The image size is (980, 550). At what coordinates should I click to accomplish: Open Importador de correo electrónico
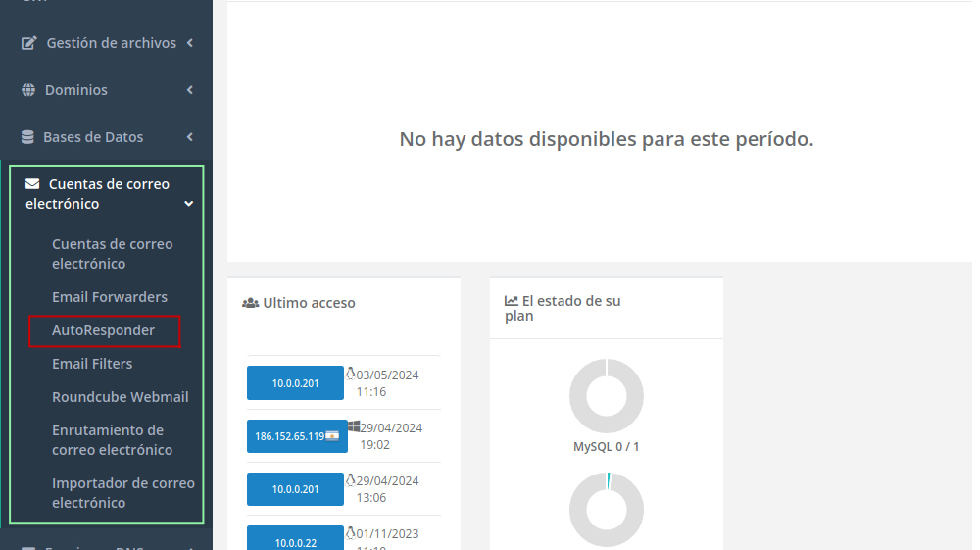(x=122, y=493)
